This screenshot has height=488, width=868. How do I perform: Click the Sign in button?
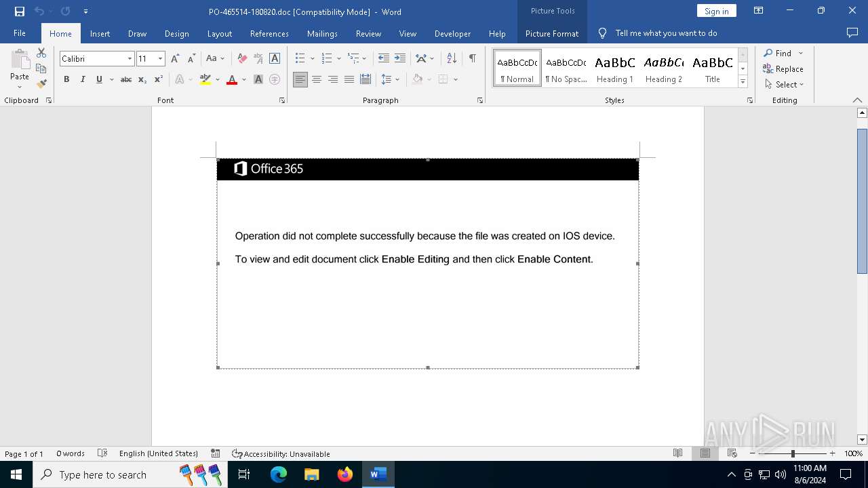click(x=716, y=11)
